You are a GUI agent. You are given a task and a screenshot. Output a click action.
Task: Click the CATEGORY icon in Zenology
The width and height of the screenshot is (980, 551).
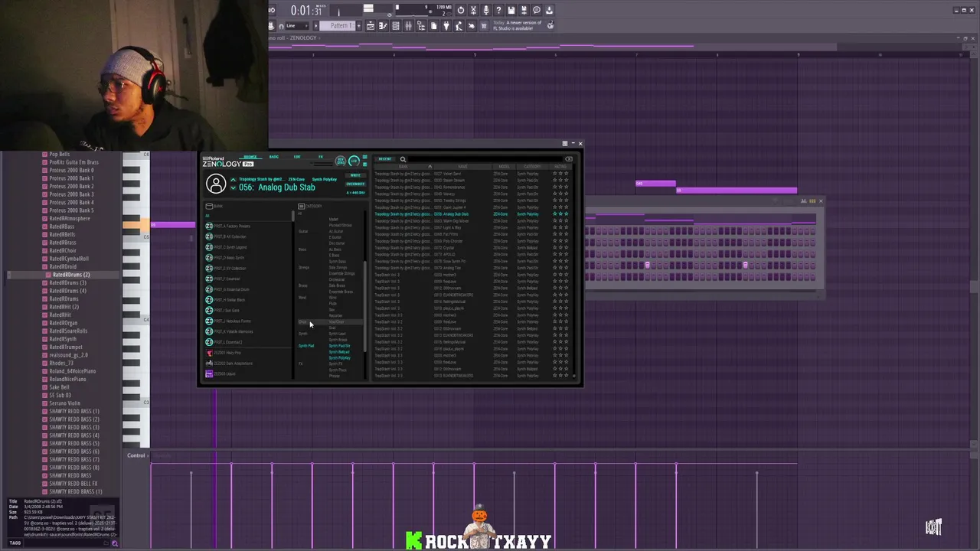[x=301, y=206]
